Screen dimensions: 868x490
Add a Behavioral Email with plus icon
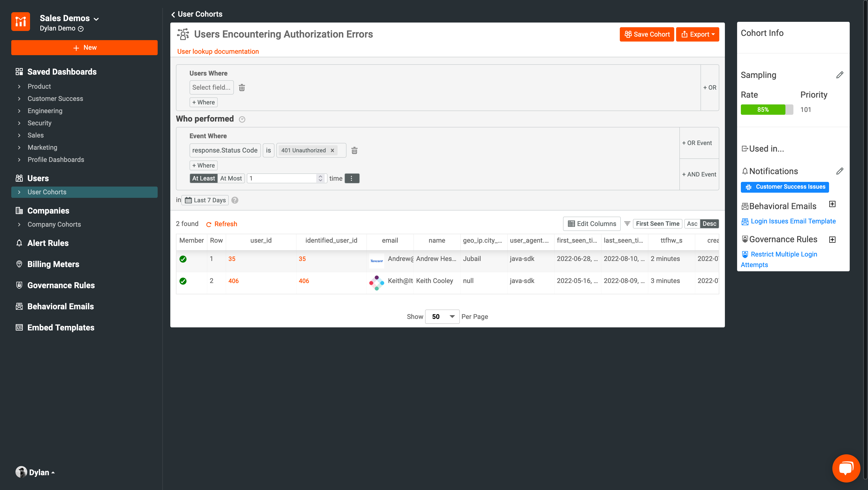pos(832,204)
